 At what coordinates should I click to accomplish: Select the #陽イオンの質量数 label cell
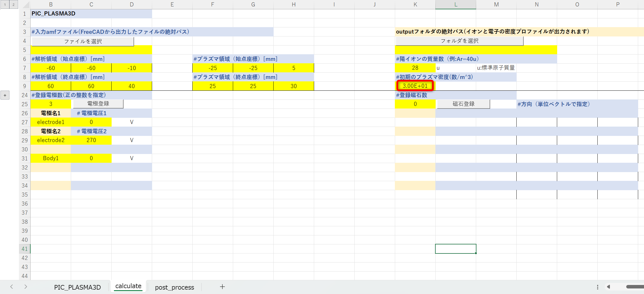coord(476,59)
